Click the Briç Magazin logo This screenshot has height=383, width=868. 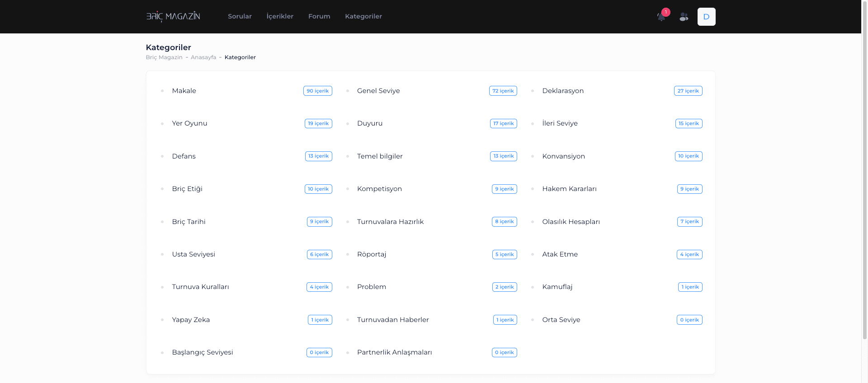coord(173,16)
